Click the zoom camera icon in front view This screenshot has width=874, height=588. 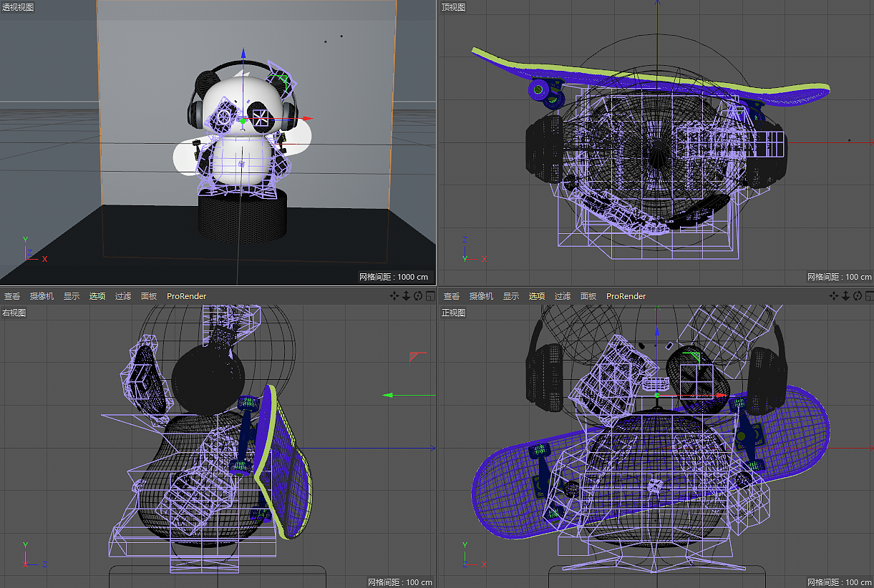point(845,296)
